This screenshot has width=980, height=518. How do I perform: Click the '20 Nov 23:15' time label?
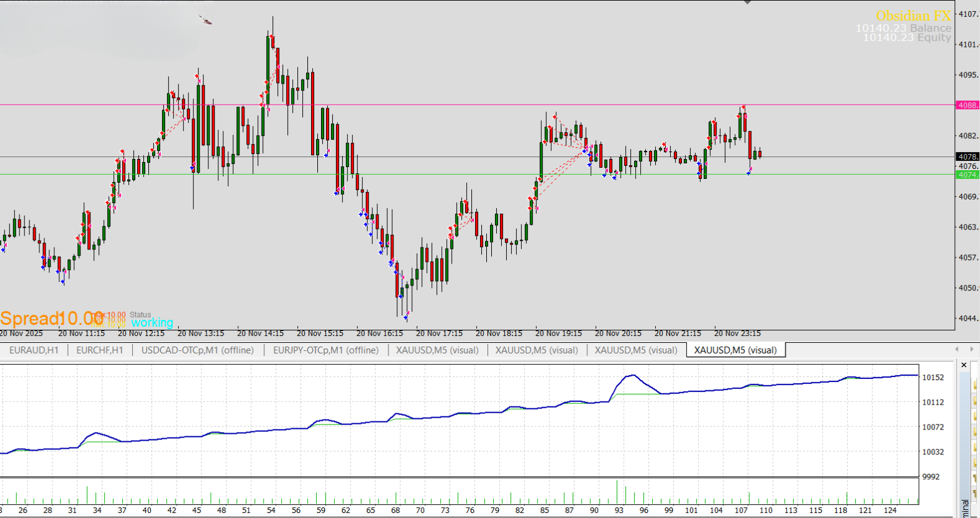(x=737, y=333)
